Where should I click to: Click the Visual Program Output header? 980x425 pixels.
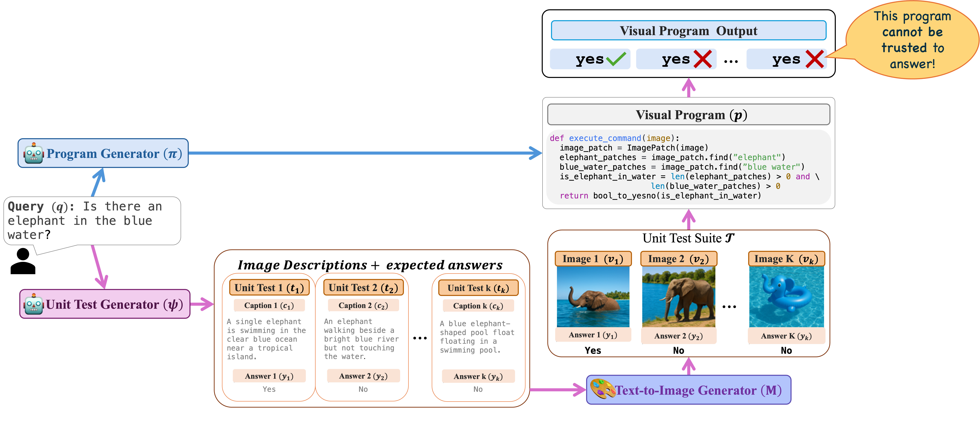tap(689, 30)
